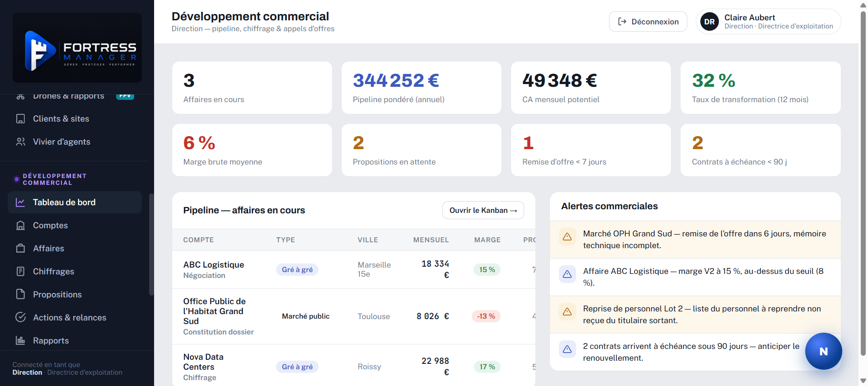Click the ABC Logistique account name

click(x=213, y=265)
